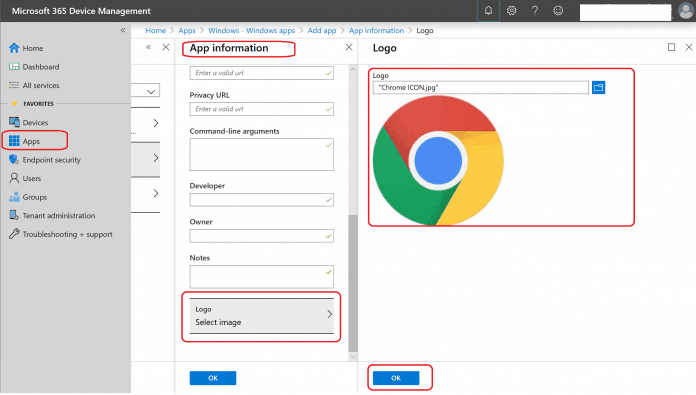Click the App information breadcrumb link
The image size is (696, 395).
pos(376,31)
